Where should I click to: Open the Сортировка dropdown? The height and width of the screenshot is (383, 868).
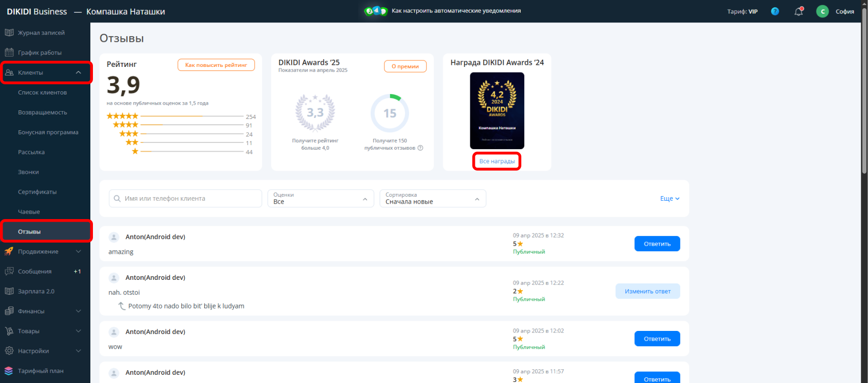432,199
